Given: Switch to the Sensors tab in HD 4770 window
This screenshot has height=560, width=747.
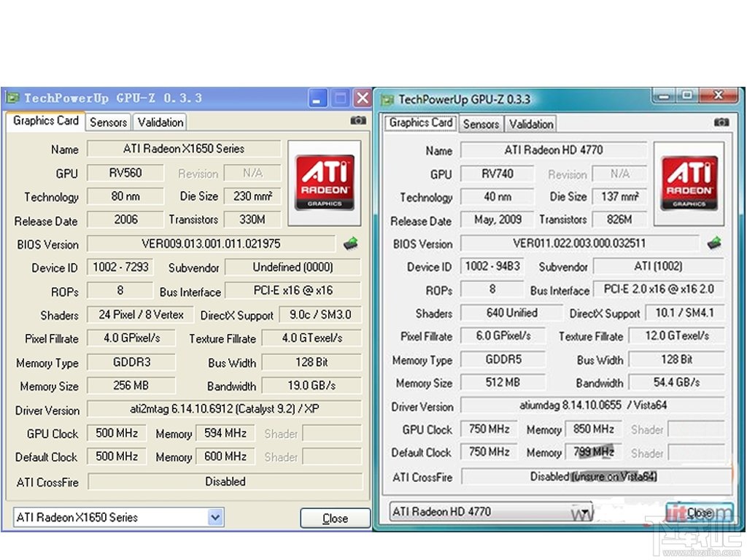Looking at the screenshot, I should pyautogui.click(x=481, y=125).
